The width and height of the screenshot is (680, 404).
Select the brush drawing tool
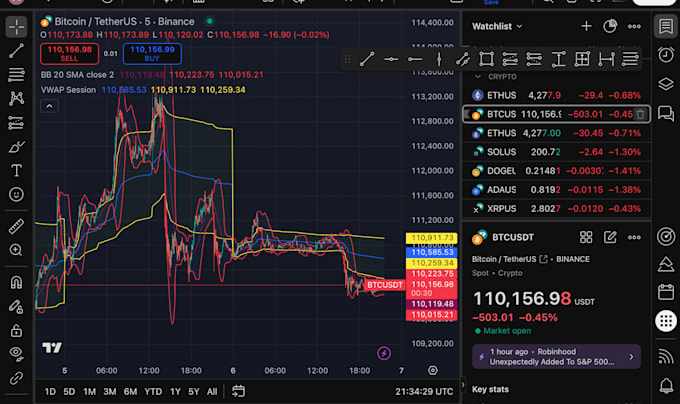(16, 147)
